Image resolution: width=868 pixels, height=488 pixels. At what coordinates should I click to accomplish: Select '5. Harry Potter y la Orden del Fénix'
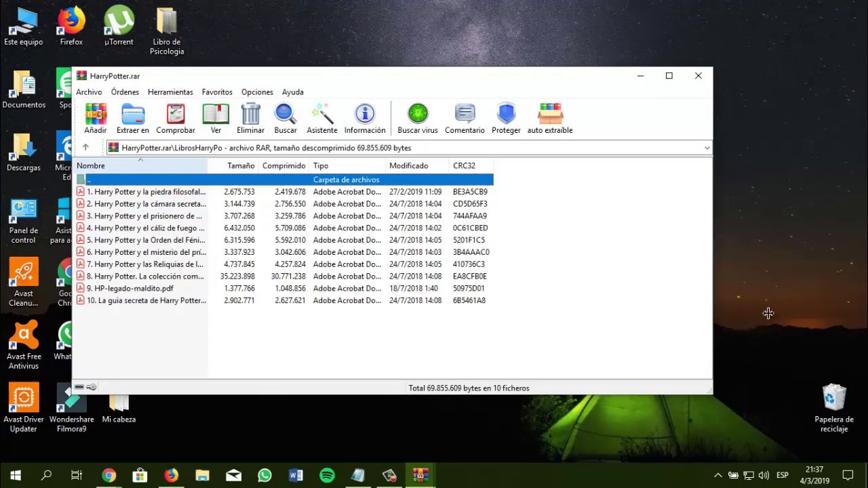coord(284,240)
